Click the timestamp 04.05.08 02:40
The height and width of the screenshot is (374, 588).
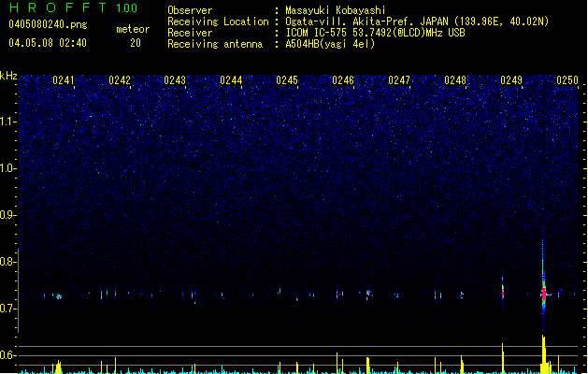48,43
